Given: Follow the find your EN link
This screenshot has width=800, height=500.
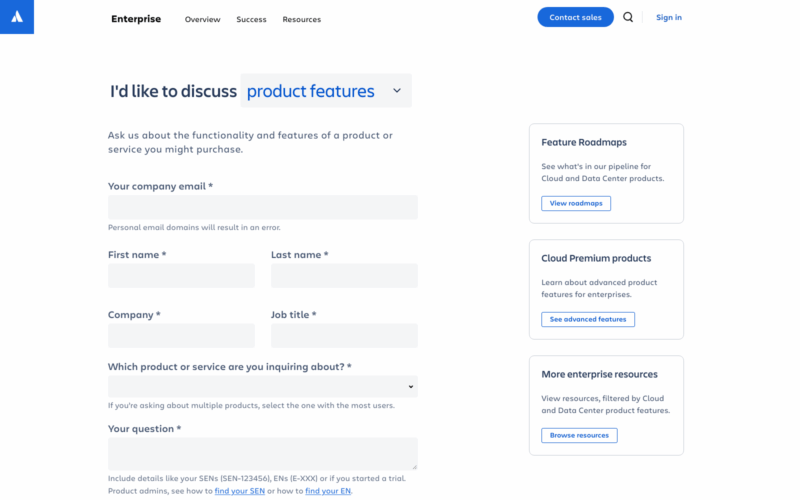Looking at the screenshot, I should point(328,491).
